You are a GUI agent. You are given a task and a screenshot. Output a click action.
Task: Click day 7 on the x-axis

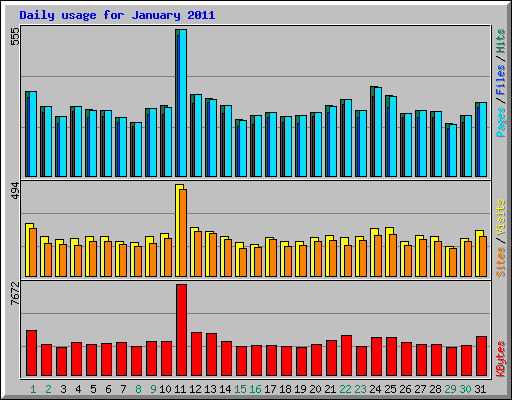tap(123, 389)
